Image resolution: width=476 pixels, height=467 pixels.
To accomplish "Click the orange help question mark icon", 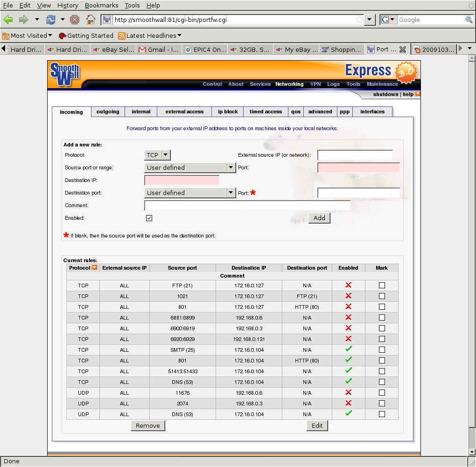I will coord(418,94).
